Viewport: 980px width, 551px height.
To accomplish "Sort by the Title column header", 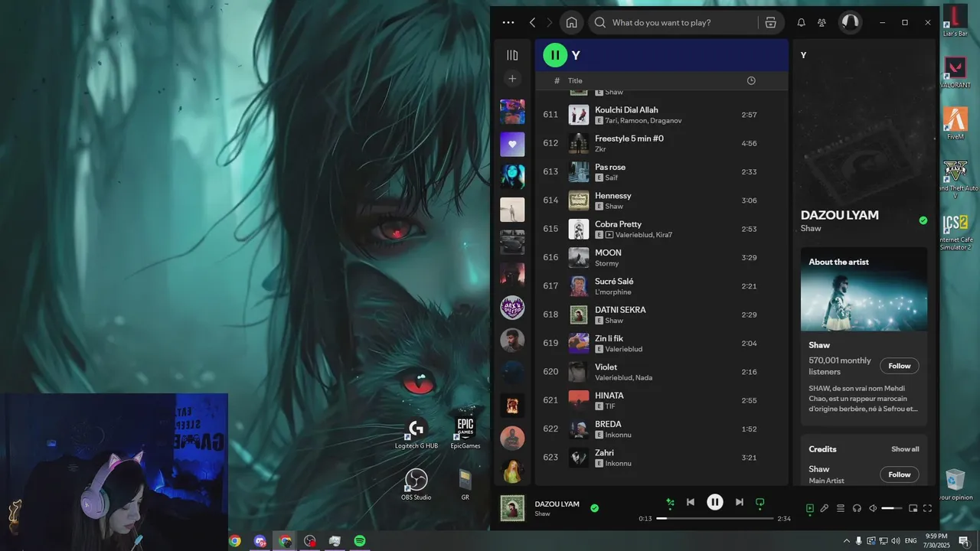I will click(x=575, y=80).
